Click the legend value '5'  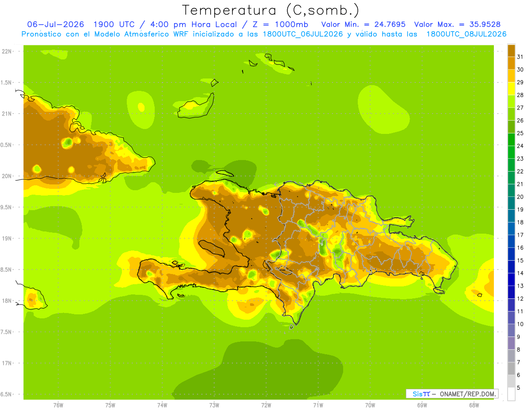pos(519,388)
